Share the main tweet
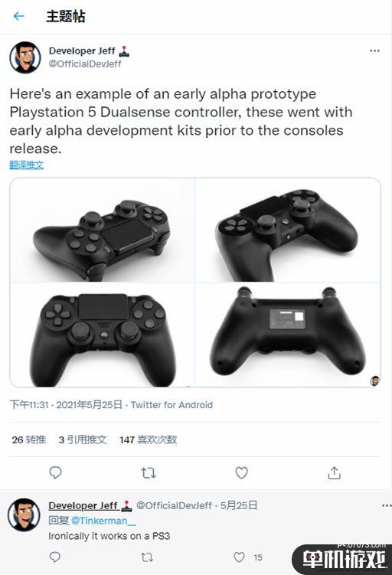Image resolution: width=392 pixels, height=575 pixels. pyautogui.click(x=334, y=472)
